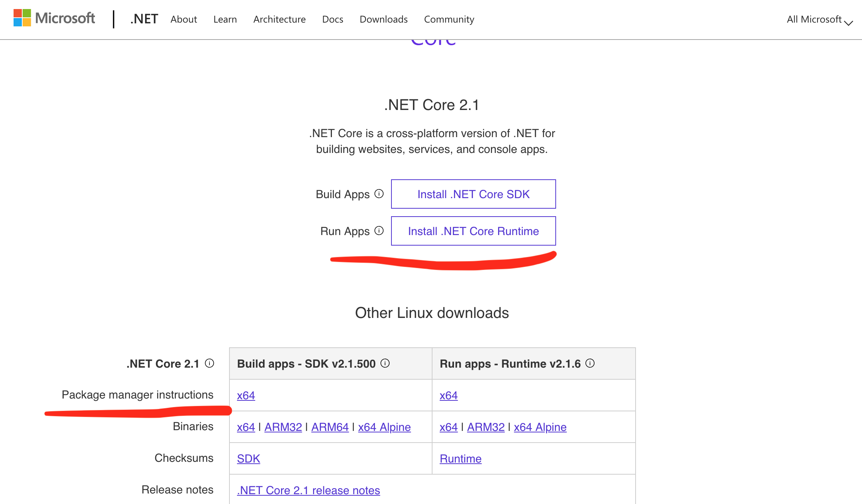Open the Runtime x64 Alpine binaries link
The height and width of the screenshot is (504, 862).
coord(540,427)
